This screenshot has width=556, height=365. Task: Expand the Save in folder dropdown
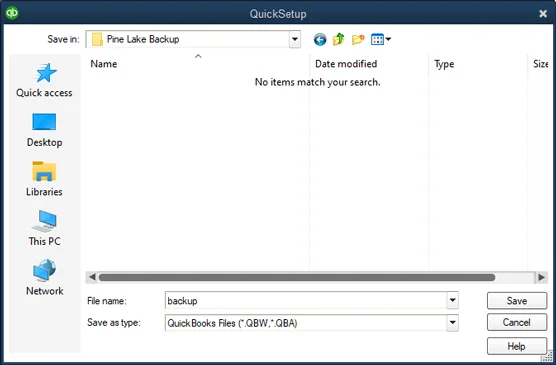pos(295,39)
